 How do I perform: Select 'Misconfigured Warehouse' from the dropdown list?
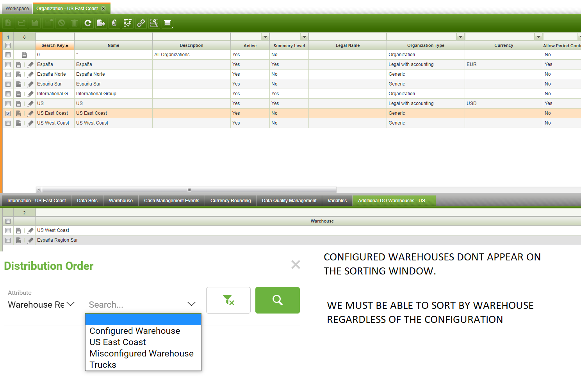tap(143, 353)
